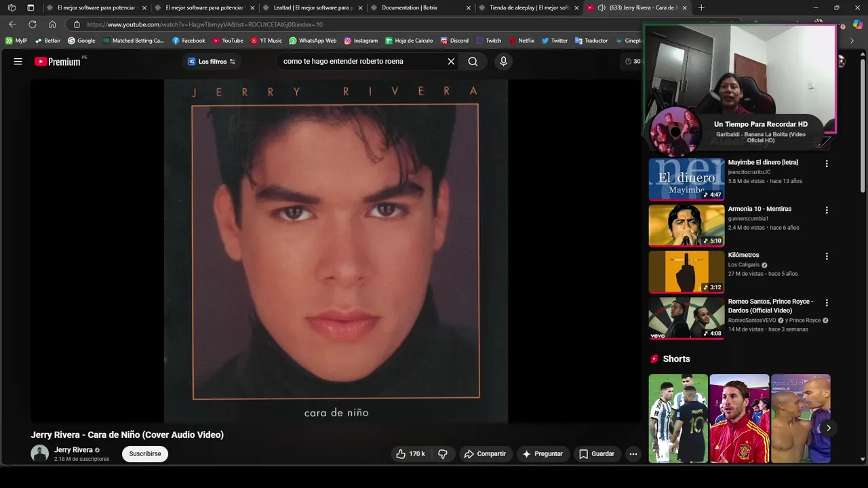This screenshot has width=868, height=488.
Task: Subscribe to Jerry Rivera with Suscribirse
Action: coord(145,453)
